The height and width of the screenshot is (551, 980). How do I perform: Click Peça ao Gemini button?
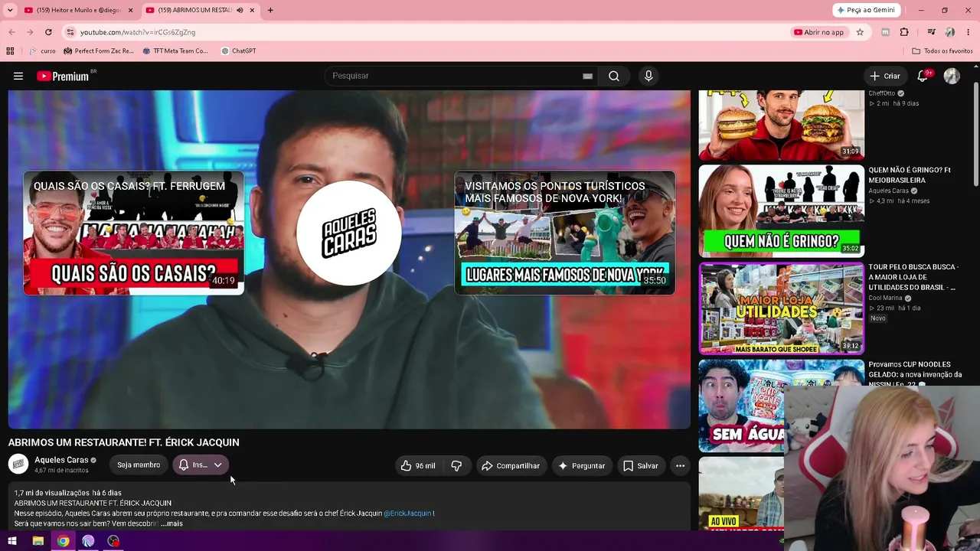(868, 10)
